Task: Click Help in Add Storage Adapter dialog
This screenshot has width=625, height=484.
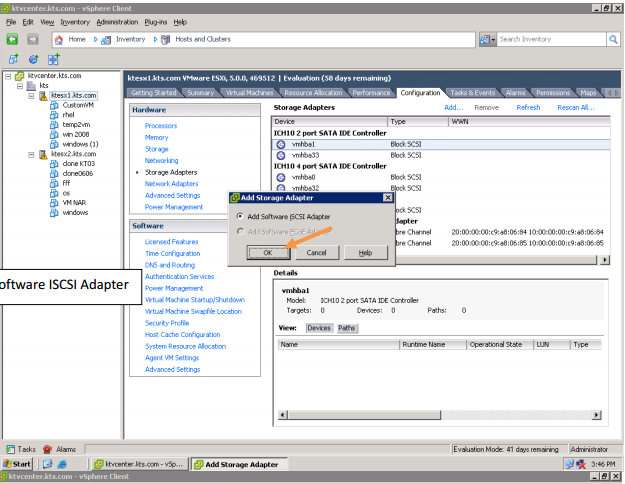Action: click(365, 253)
